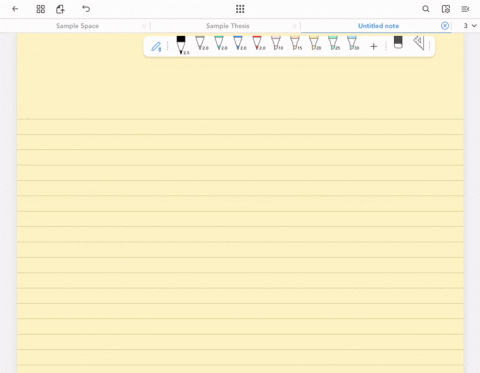Toggle the ruler triangle tool
This screenshot has width=480, height=373.
pyautogui.click(x=419, y=43)
